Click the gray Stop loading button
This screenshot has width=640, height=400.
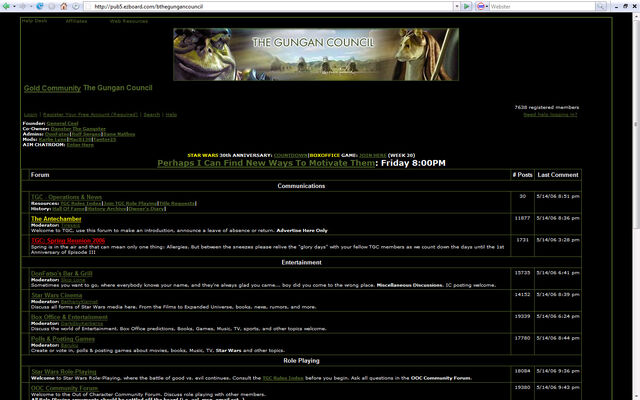[52, 6]
